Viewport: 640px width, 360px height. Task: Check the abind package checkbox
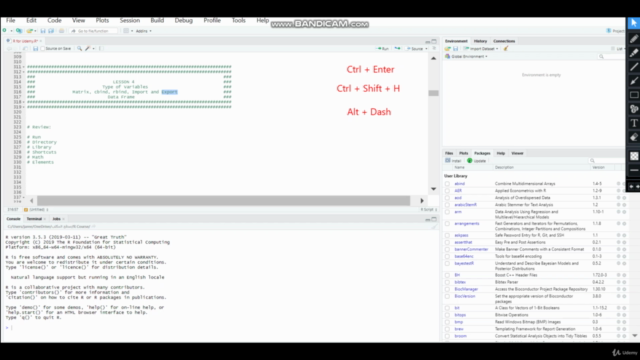coord(447,184)
